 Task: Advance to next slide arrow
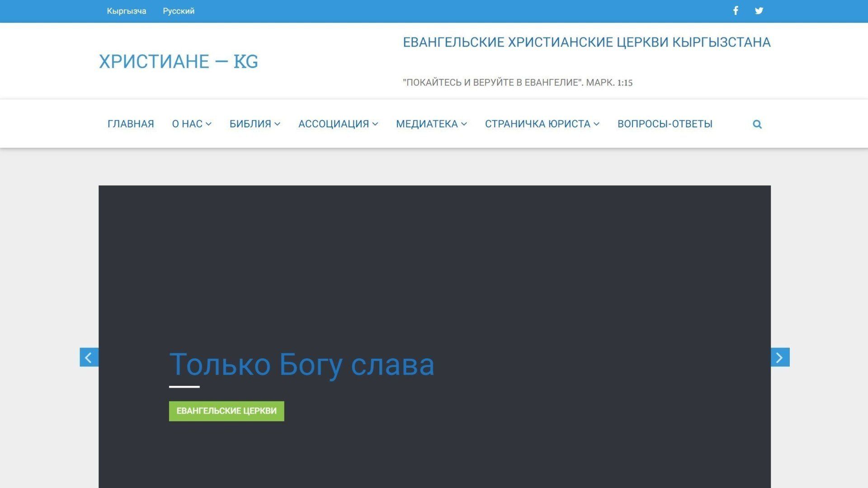[780, 357]
